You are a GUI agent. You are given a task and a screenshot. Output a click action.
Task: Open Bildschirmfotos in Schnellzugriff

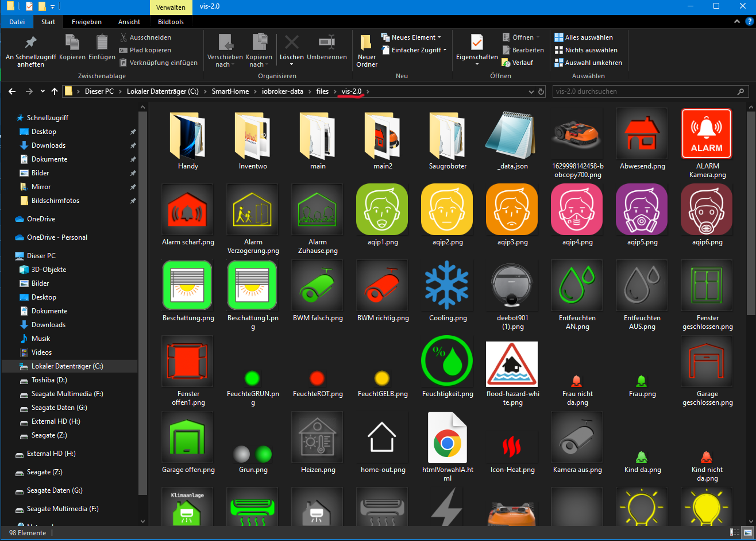[x=55, y=201]
